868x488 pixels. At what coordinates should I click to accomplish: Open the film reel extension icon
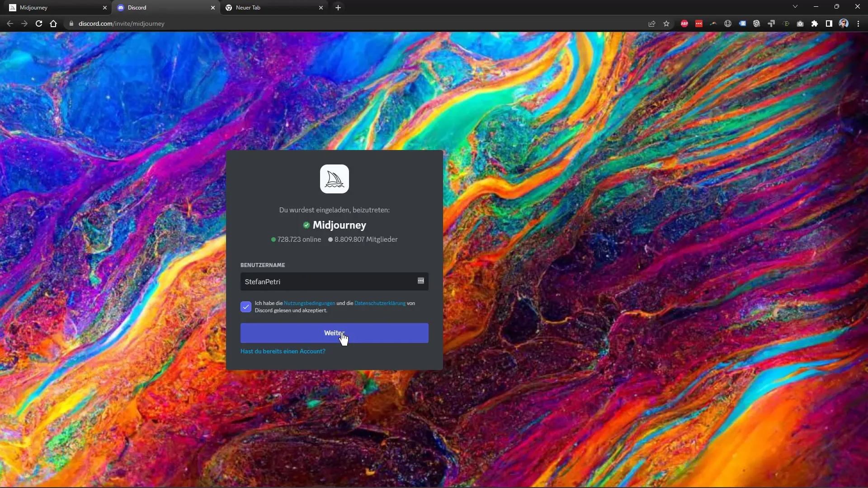coord(757,23)
